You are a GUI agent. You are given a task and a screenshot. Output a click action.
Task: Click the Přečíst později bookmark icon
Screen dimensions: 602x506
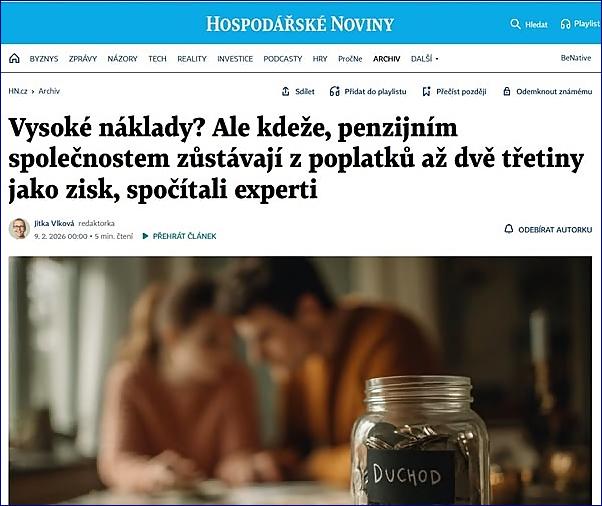(426, 91)
